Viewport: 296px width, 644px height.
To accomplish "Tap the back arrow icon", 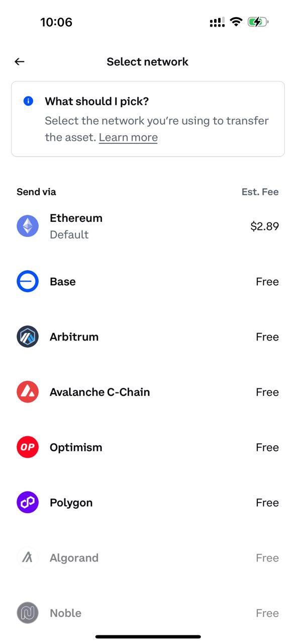I will point(20,61).
